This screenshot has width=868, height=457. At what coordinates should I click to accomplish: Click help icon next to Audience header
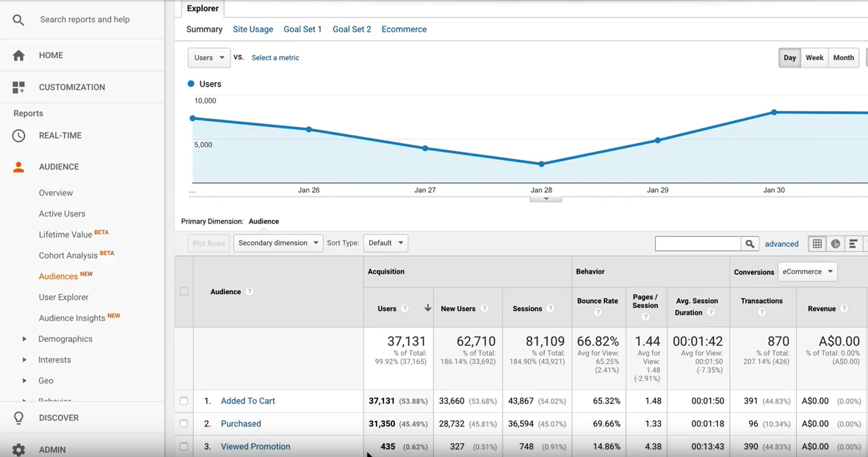click(249, 291)
